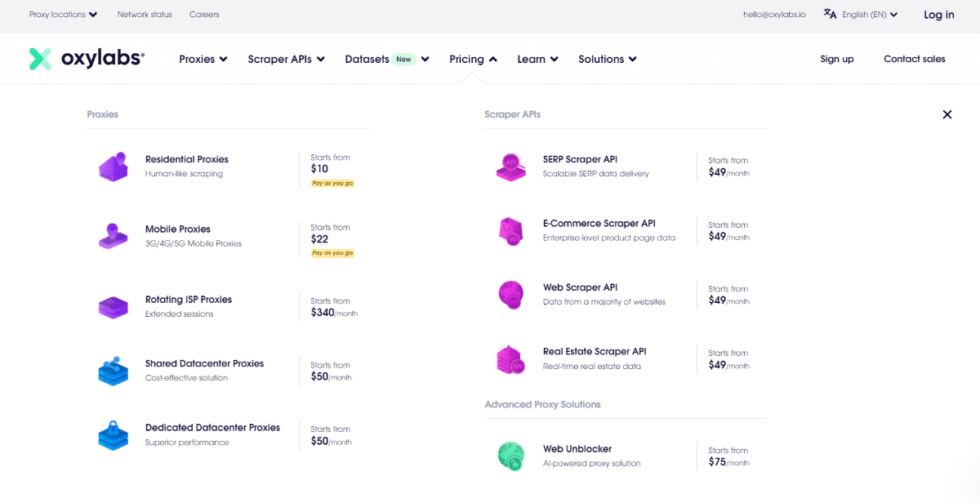
Task: Click the Mobile Proxies $22 price
Action: click(x=319, y=239)
